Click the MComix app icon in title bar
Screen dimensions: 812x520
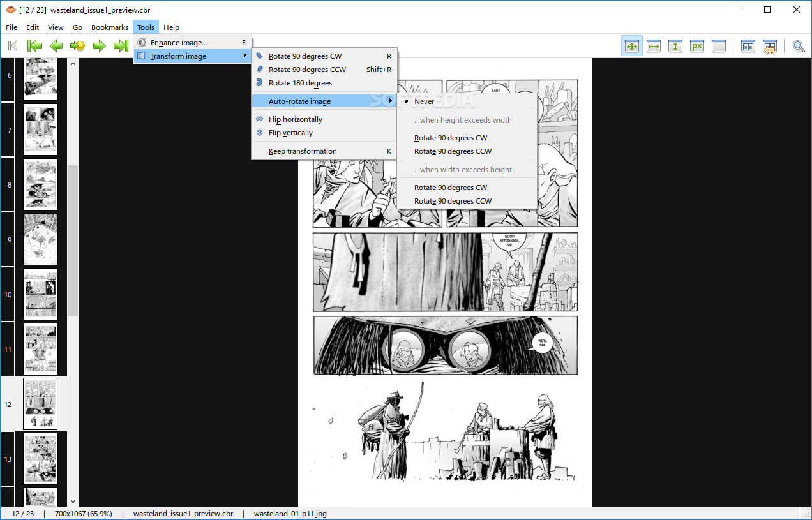click(x=10, y=10)
